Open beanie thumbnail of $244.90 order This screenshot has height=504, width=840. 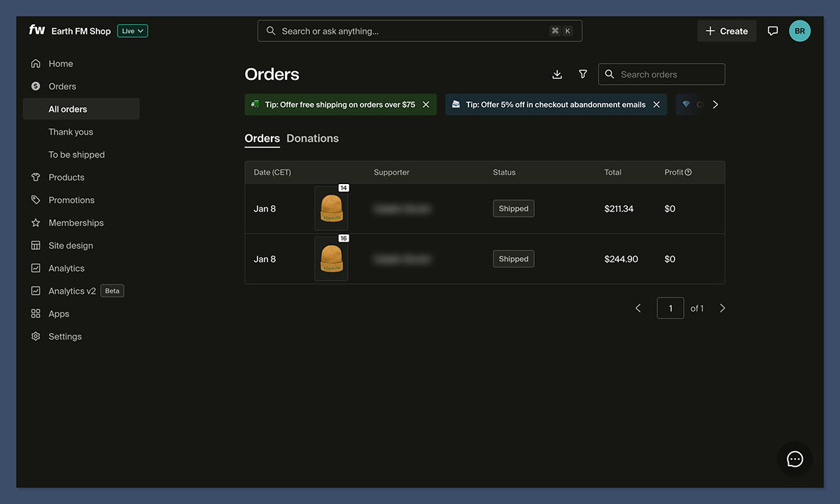pos(331,259)
